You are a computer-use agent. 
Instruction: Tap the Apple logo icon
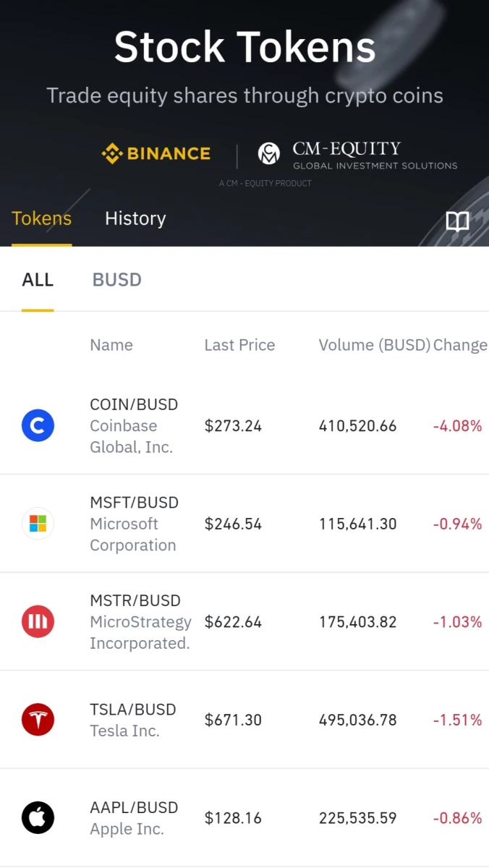point(38,818)
